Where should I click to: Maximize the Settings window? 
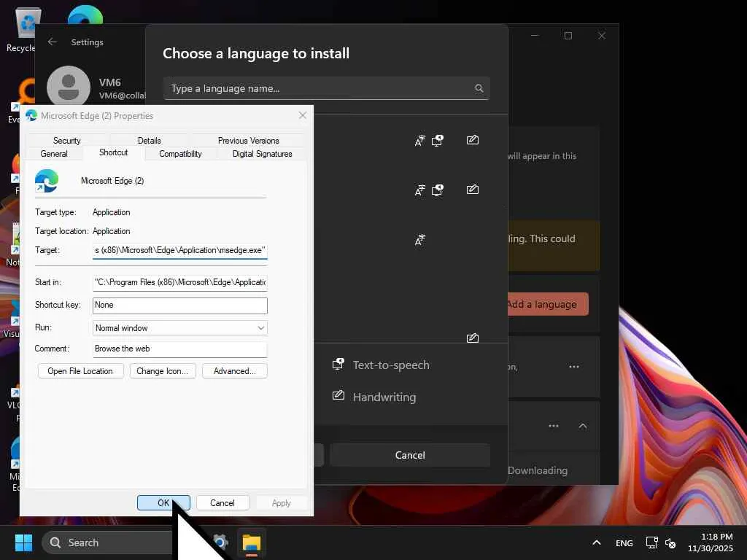(568, 36)
